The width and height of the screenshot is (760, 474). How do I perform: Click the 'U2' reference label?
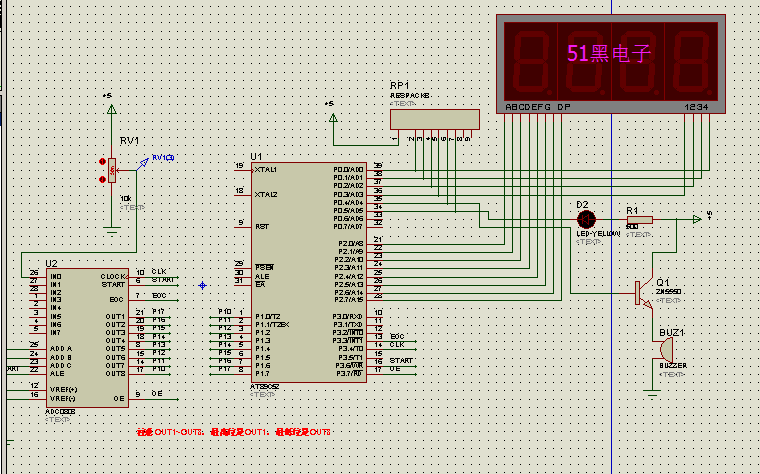pyautogui.click(x=51, y=263)
